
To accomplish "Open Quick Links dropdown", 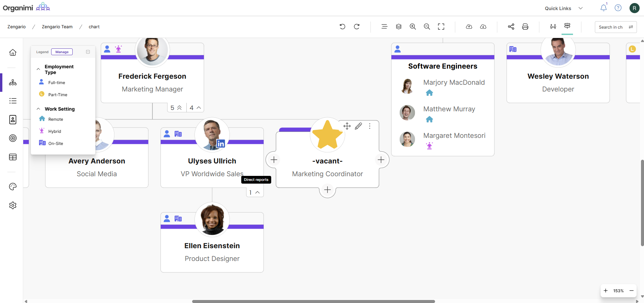I will point(564,8).
